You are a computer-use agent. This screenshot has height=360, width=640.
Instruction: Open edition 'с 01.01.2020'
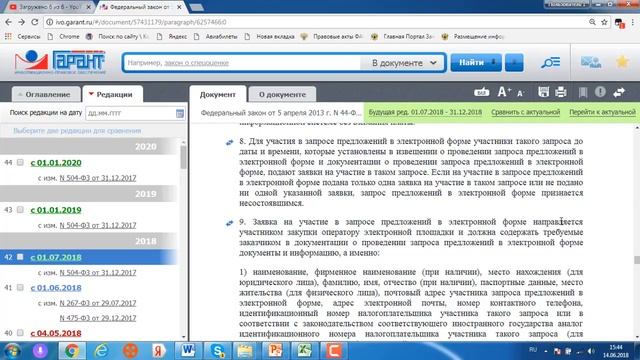(x=56, y=162)
